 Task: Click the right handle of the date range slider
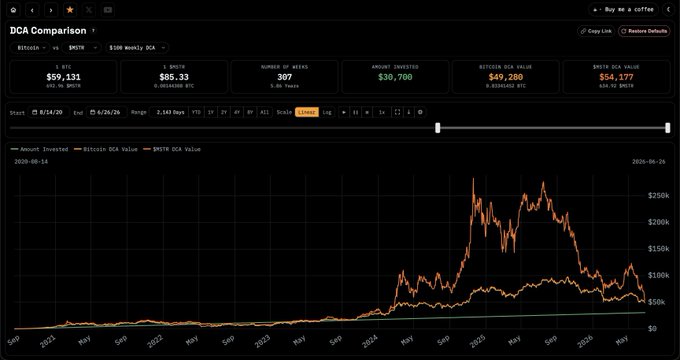click(x=667, y=128)
